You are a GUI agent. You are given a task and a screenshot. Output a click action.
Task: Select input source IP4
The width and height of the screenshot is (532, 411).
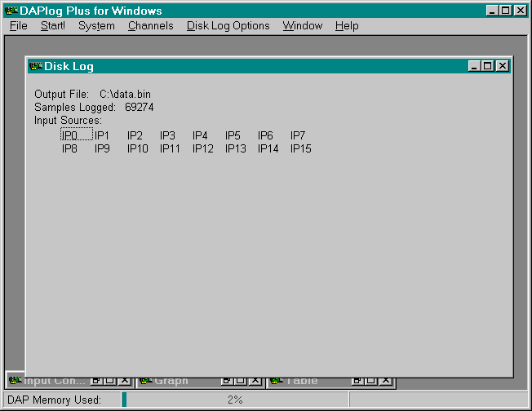[x=200, y=135]
